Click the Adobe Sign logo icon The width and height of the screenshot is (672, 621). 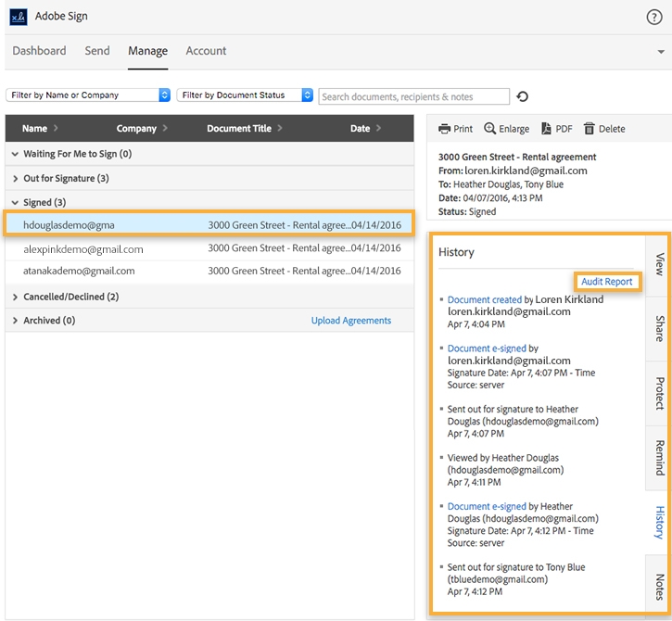tap(18, 17)
